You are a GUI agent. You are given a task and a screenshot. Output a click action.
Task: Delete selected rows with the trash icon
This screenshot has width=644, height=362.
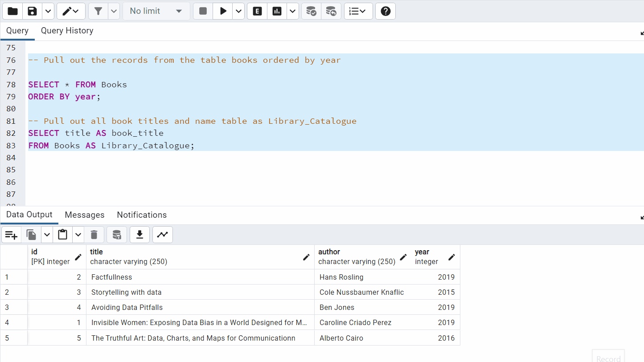(94, 235)
